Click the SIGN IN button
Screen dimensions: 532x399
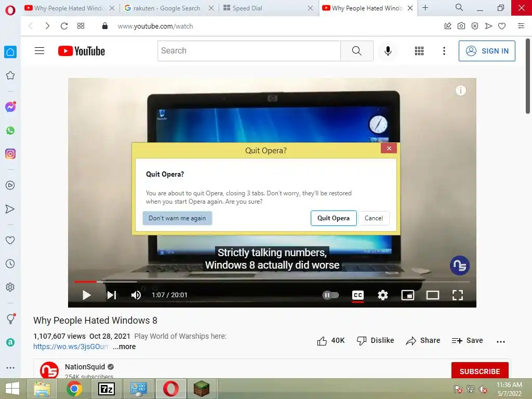pos(487,51)
